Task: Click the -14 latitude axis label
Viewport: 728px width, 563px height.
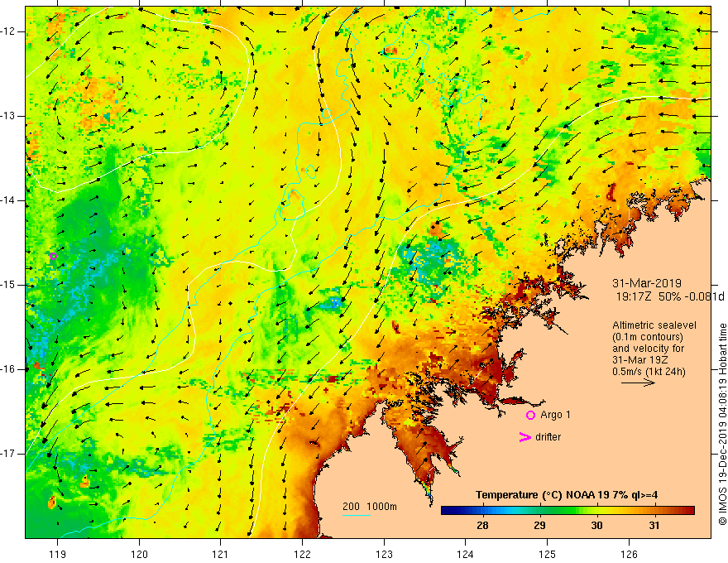Action: click(8, 200)
